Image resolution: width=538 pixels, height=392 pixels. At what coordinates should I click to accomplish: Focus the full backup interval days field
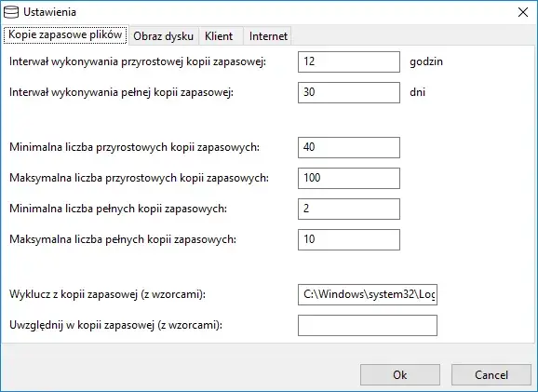pyautogui.click(x=349, y=92)
